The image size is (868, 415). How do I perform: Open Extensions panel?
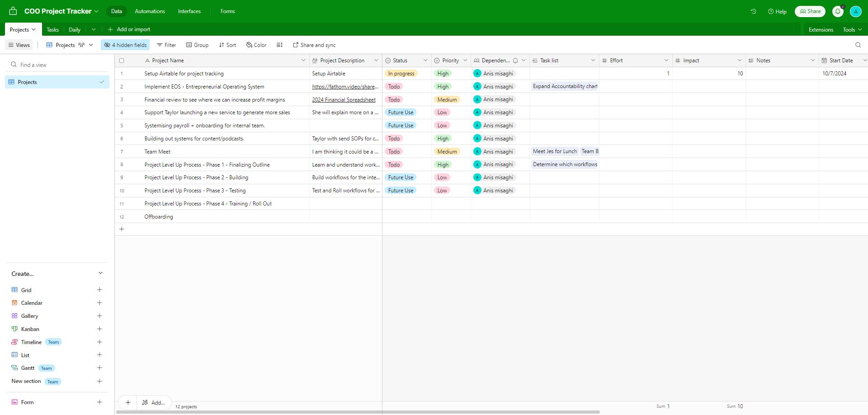pos(821,29)
